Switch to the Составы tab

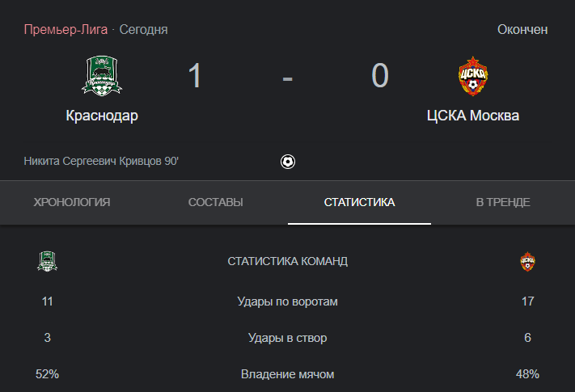[x=216, y=202]
